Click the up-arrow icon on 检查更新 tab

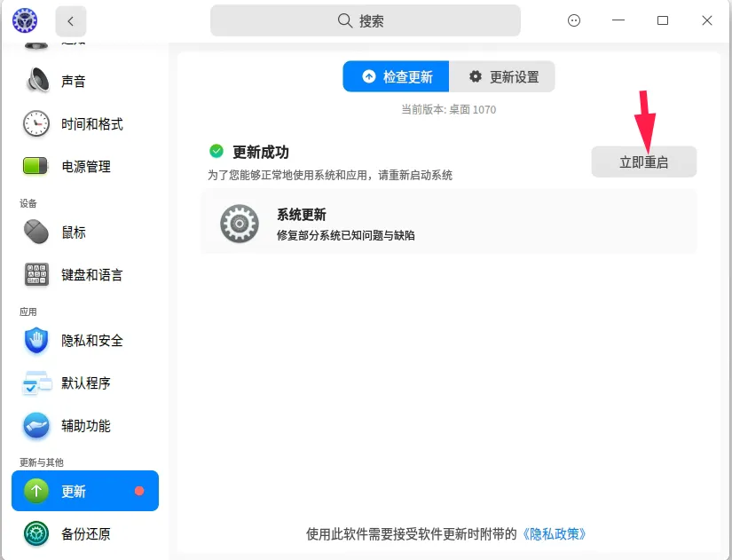[x=369, y=76]
